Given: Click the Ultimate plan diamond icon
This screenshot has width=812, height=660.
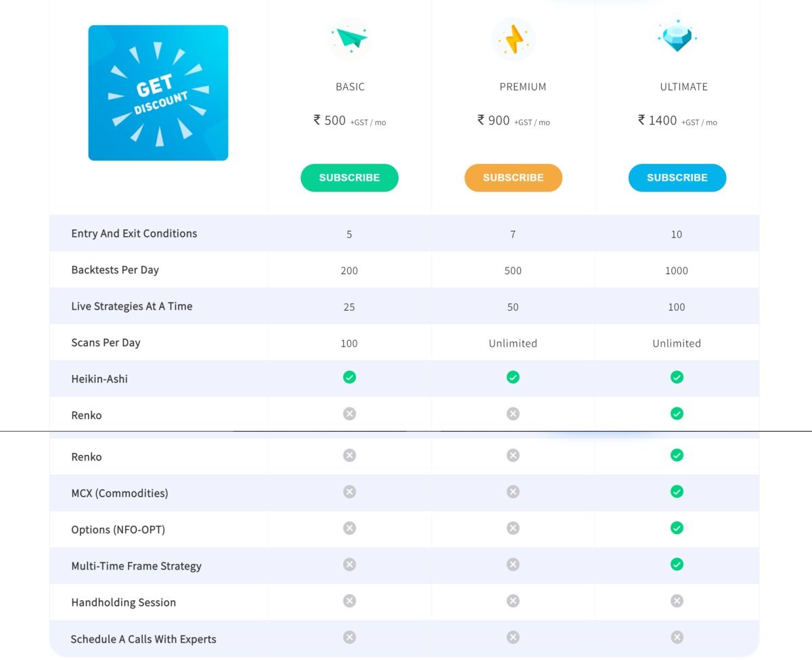Looking at the screenshot, I should (677, 36).
